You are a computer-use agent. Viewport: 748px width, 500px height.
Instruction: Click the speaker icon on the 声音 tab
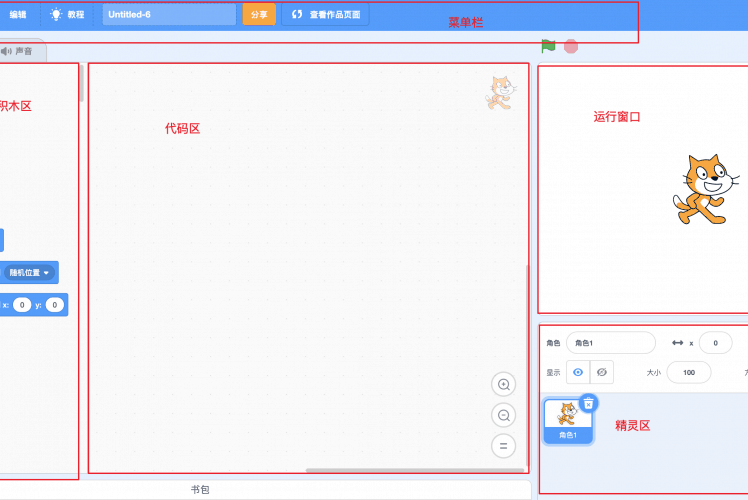click(x=7, y=51)
